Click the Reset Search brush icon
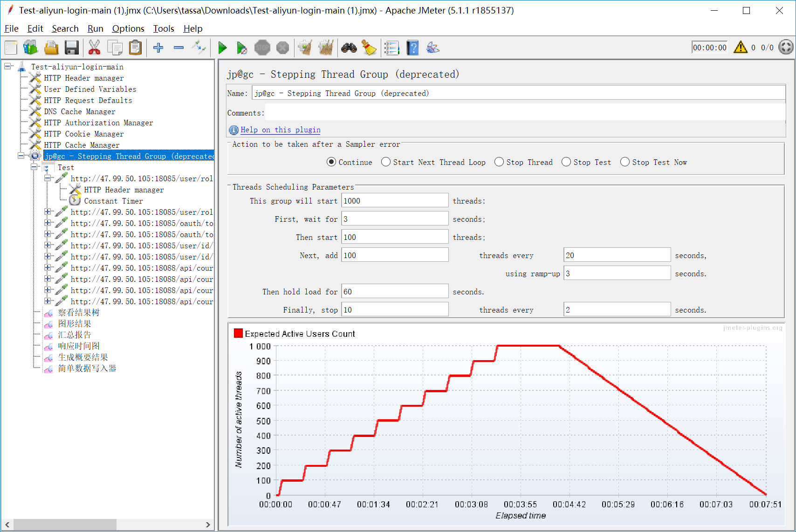Viewport: 796px width, 532px height. coord(369,48)
